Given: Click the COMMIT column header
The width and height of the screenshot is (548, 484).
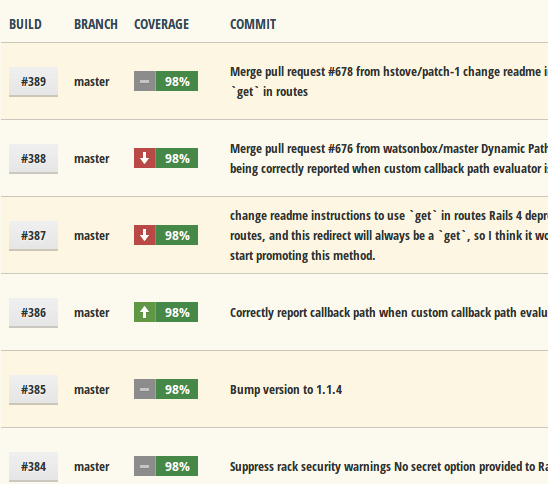Looking at the screenshot, I should point(253,24).
